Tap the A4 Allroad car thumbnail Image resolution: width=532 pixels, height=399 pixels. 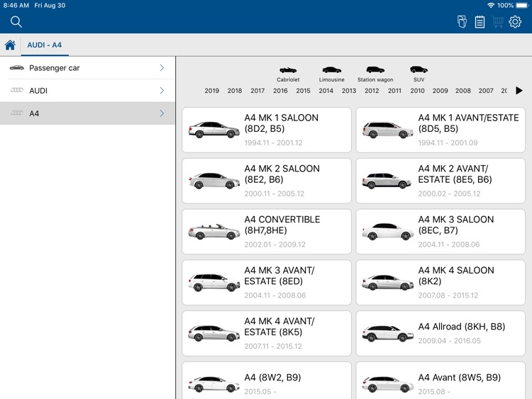[x=388, y=333]
